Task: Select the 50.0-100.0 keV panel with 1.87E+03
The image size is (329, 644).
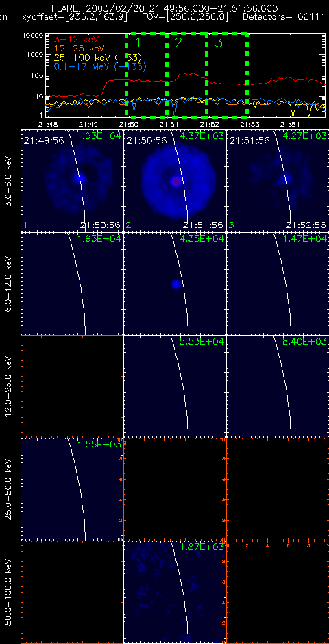Action: coord(175,592)
